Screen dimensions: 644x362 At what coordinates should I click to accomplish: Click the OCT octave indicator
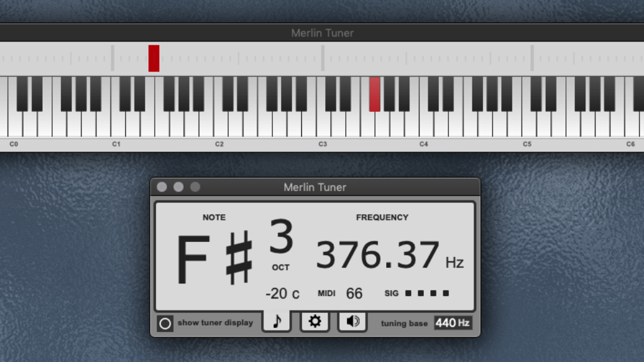tap(280, 266)
